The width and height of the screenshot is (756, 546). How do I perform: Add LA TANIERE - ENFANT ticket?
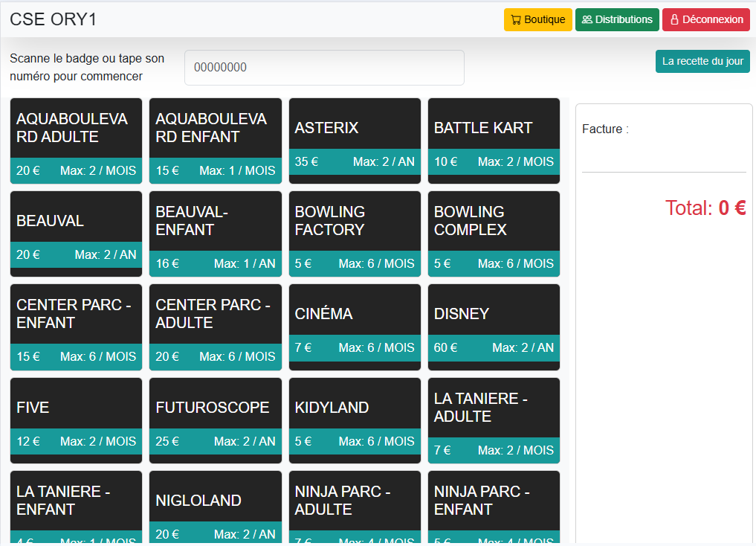(76, 507)
